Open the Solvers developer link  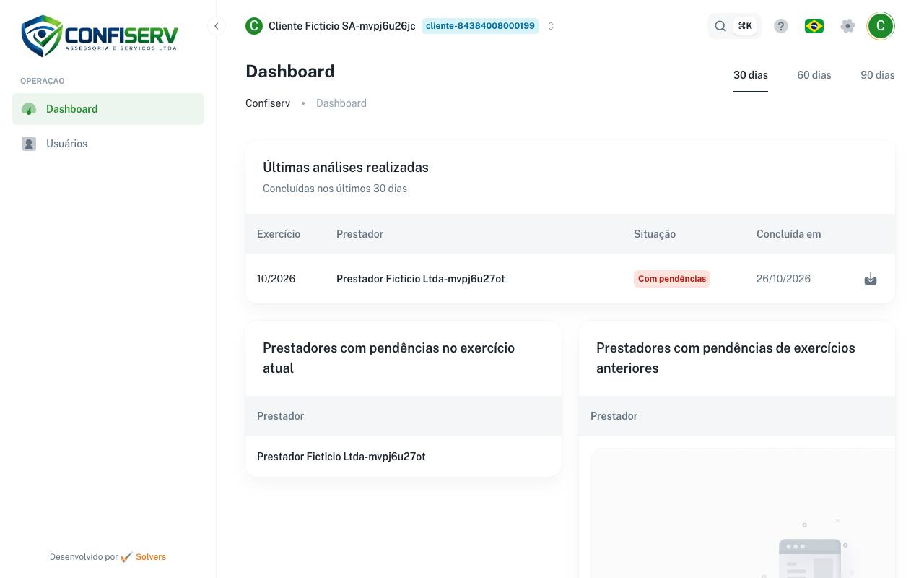point(151,557)
